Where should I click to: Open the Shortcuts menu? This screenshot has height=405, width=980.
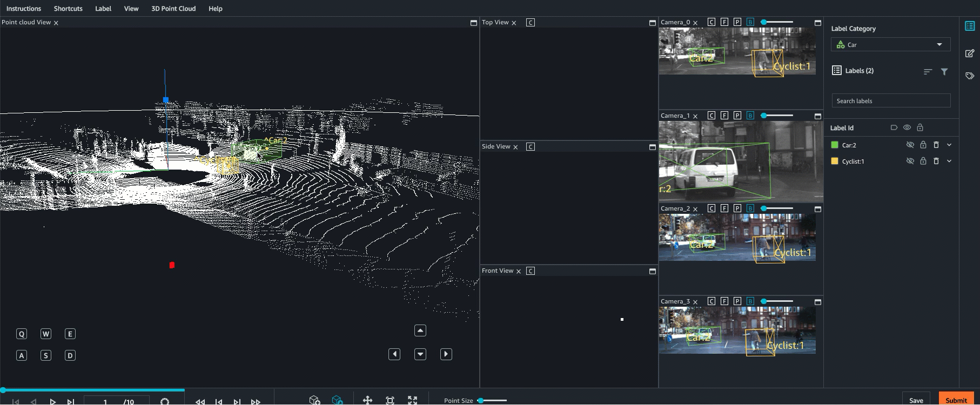click(x=68, y=9)
